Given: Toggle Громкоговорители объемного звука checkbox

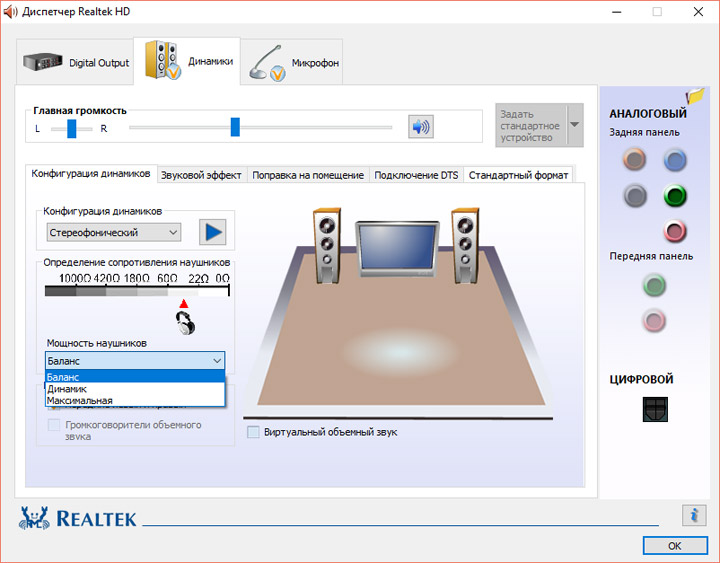Looking at the screenshot, I should tap(54, 425).
